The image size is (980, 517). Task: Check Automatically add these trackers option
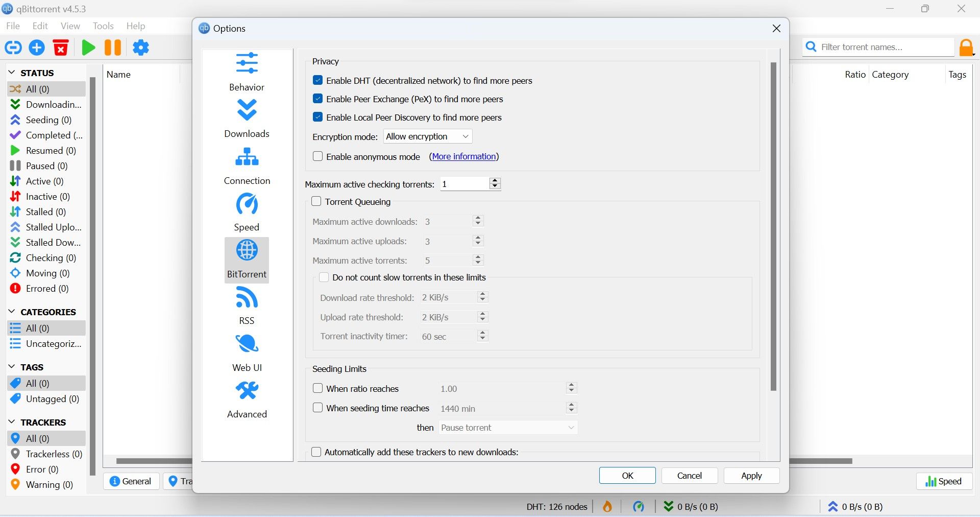click(316, 452)
